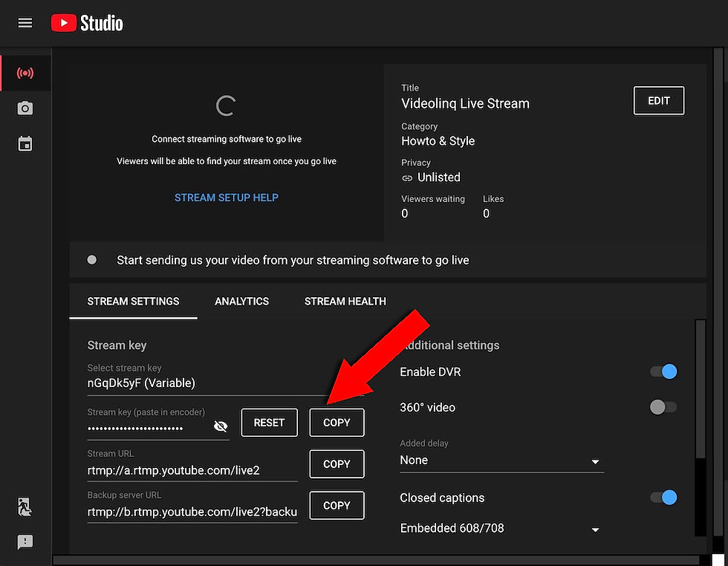Click the loading spinner in preview

pos(226,106)
